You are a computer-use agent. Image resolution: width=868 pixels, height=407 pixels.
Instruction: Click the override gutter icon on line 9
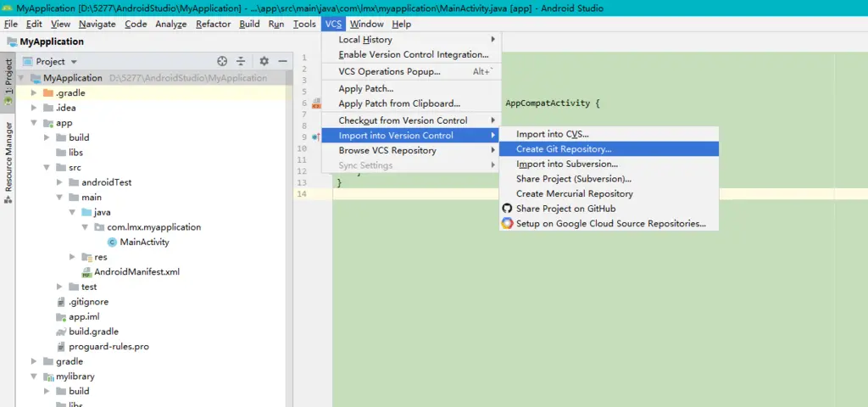(x=315, y=137)
